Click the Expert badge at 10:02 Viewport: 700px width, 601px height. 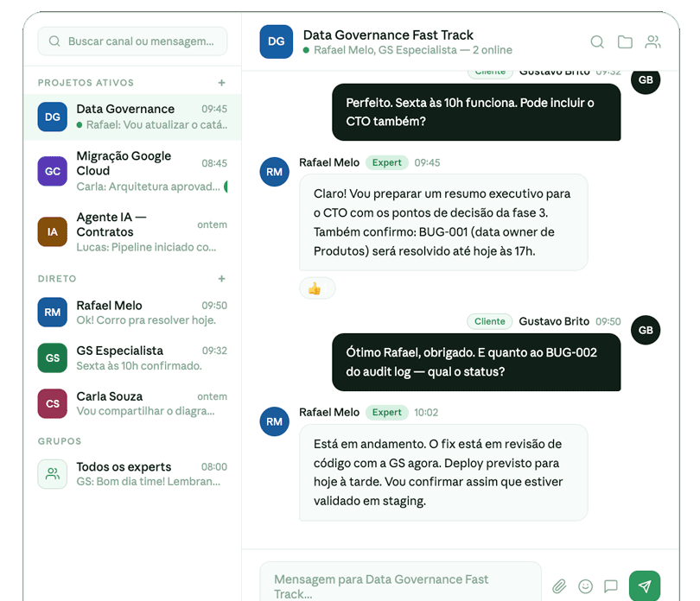coord(386,412)
